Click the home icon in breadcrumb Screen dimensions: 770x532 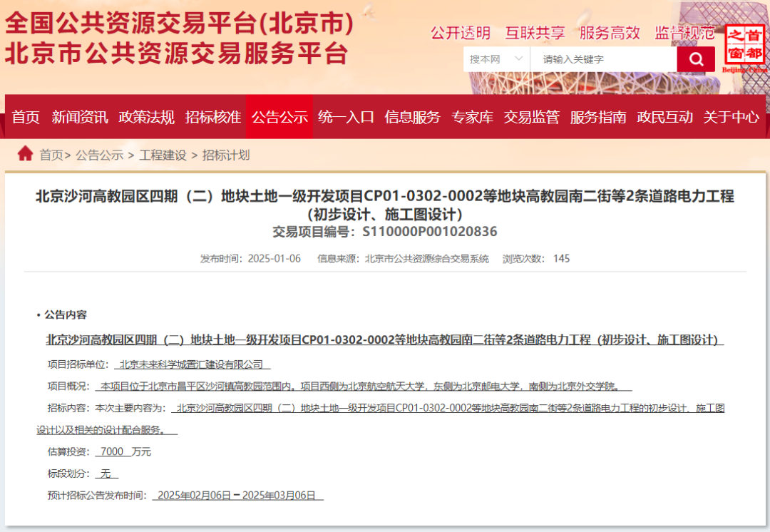[26, 154]
